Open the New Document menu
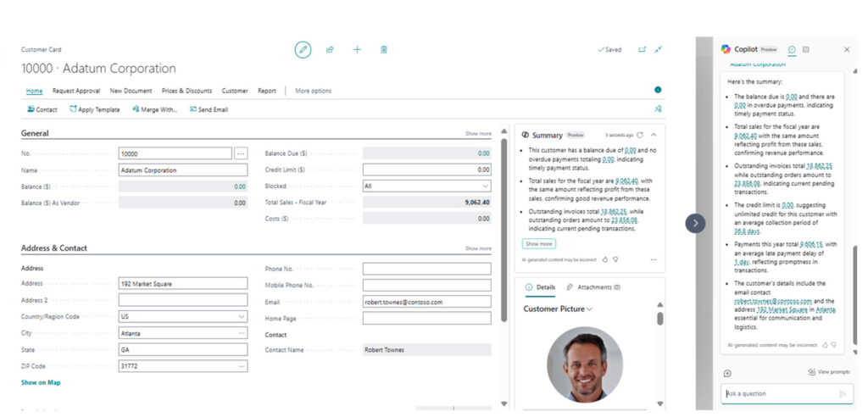 click(x=131, y=91)
